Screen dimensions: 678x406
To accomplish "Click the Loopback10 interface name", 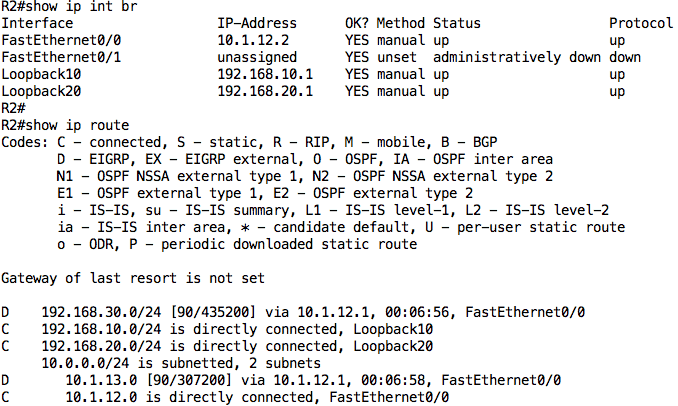I will click(41, 74).
